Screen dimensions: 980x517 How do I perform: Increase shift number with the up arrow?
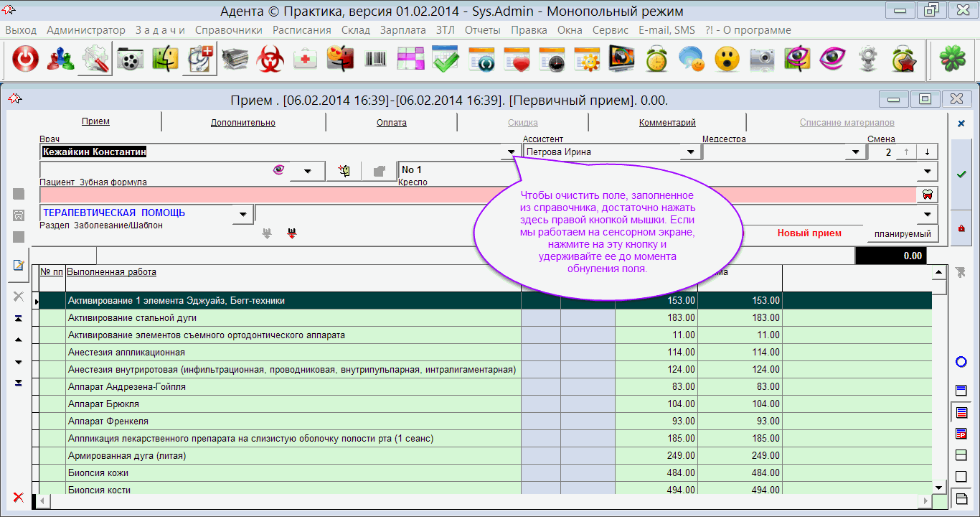[906, 152]
